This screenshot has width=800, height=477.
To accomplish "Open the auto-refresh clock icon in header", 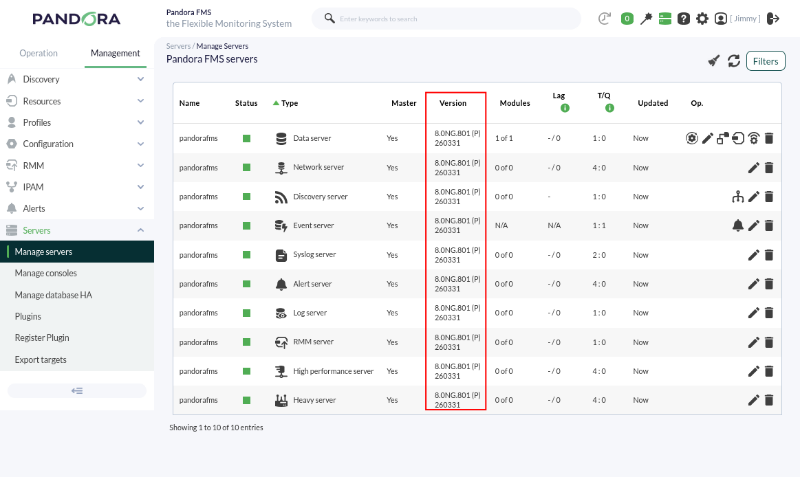I will 604,19.
